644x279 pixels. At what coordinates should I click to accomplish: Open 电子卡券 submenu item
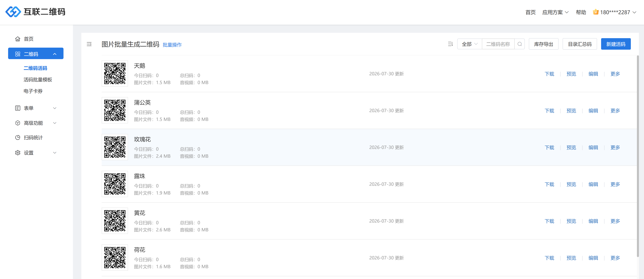[33, 91]
